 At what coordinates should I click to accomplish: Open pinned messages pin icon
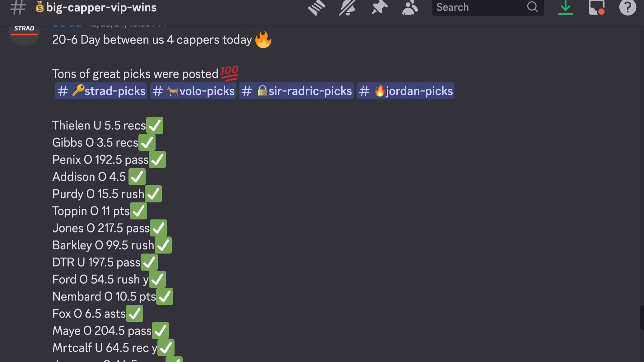click(379, 7)
